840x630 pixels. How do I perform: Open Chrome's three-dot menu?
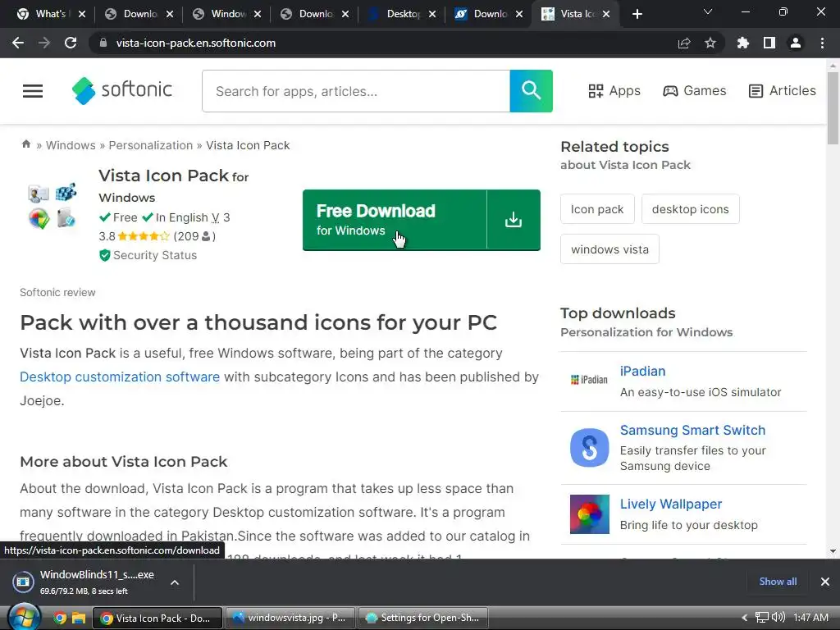coord(822,43)
